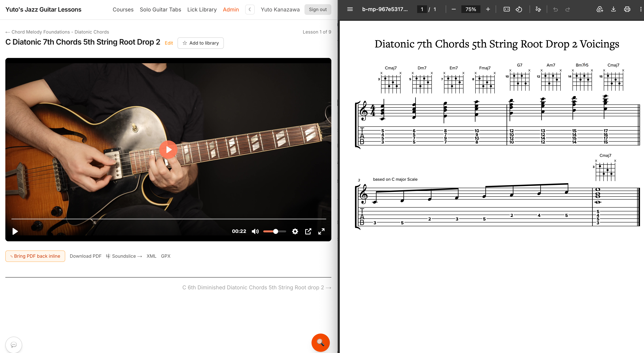The image size is (644, 353).
Task: Zoom in on the PDF page
Action: [x=488, y=9]
